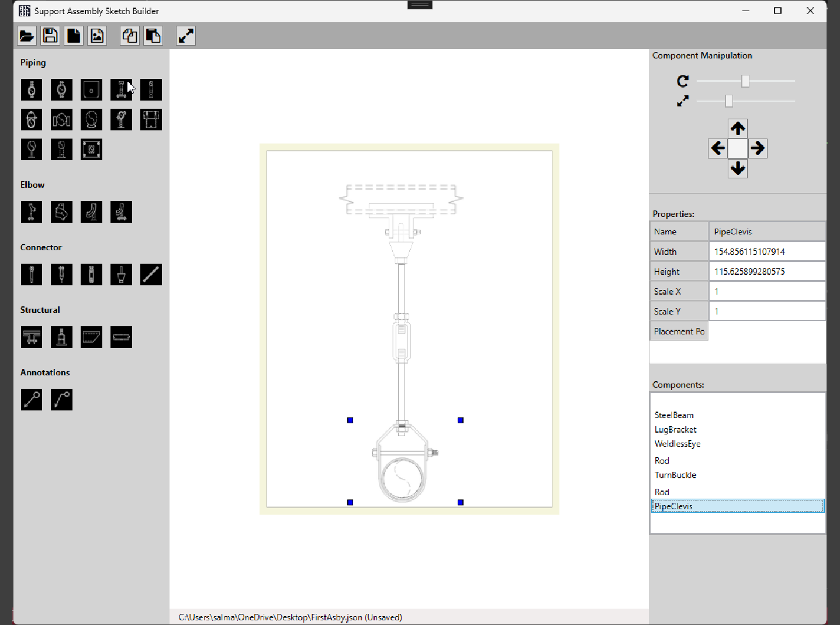The image size is (840, 625).
Task: Select the second Structural icon with base plate
Action: pyautogui.click(x=61, y=337)
